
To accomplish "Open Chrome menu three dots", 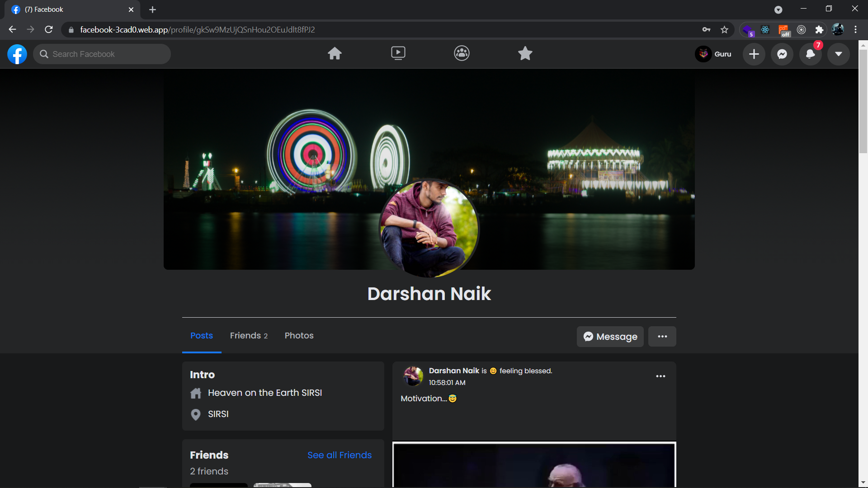I will point(855,30).
